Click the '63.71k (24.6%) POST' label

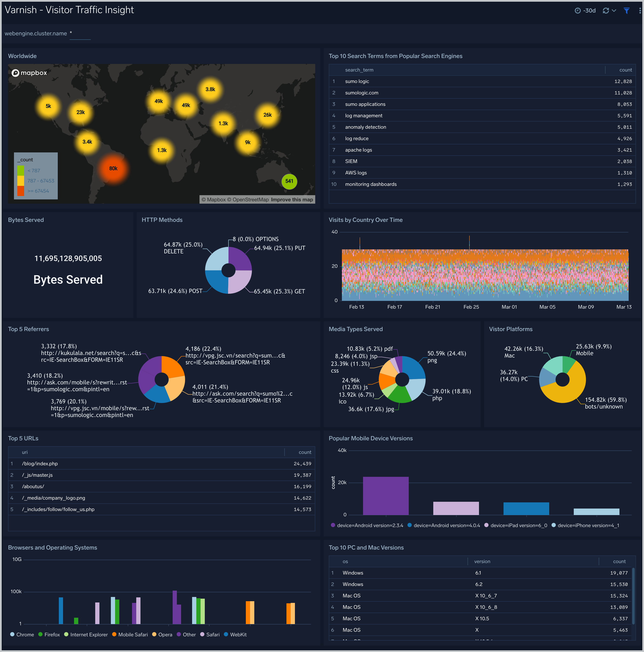click(x=175, y=291)
